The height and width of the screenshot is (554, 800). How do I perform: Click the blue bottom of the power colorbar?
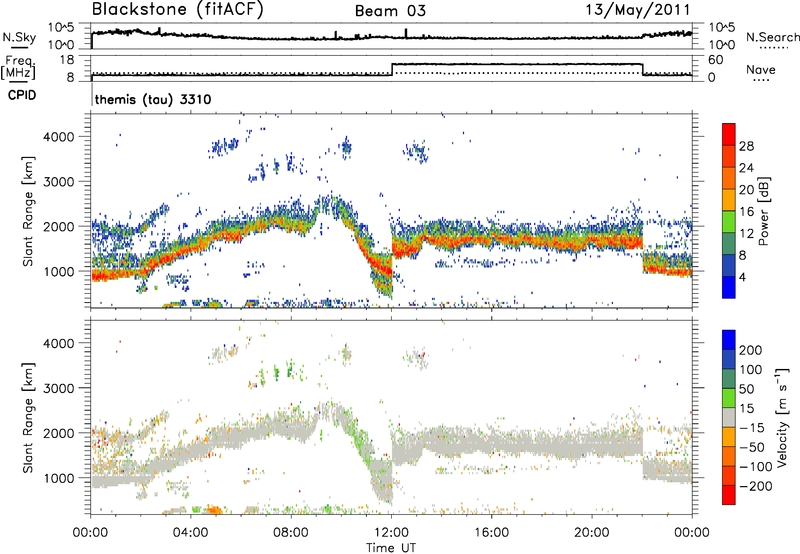point(729,288)
